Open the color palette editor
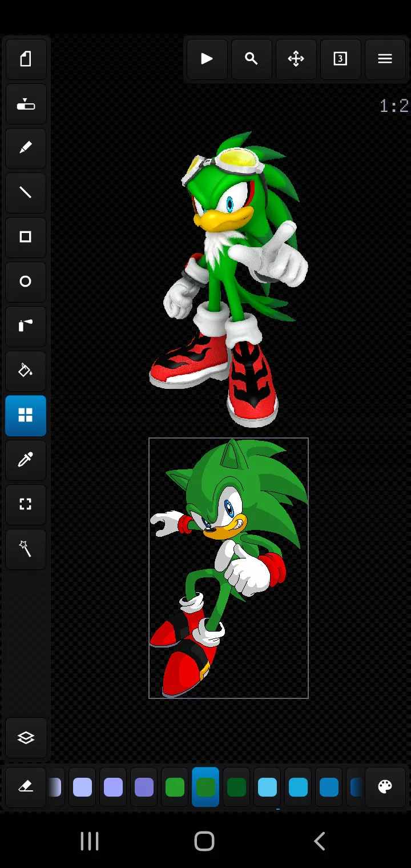The image size is (411, 868). (x=385, y=787)
